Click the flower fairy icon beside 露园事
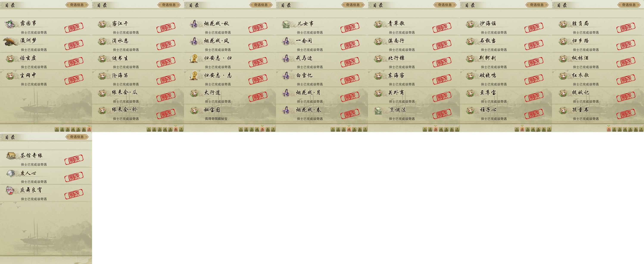Image resolution: width=644 pixels, height=264 pixels. (10, 24)
